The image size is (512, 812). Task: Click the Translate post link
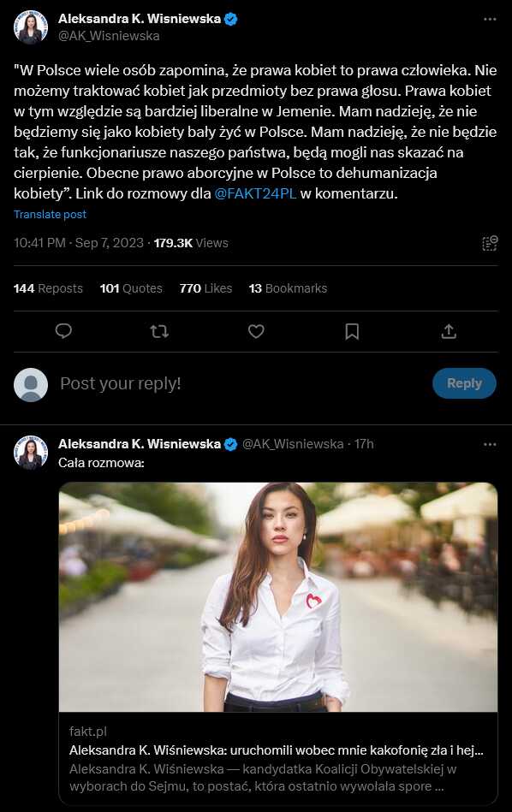pos(50,215)
